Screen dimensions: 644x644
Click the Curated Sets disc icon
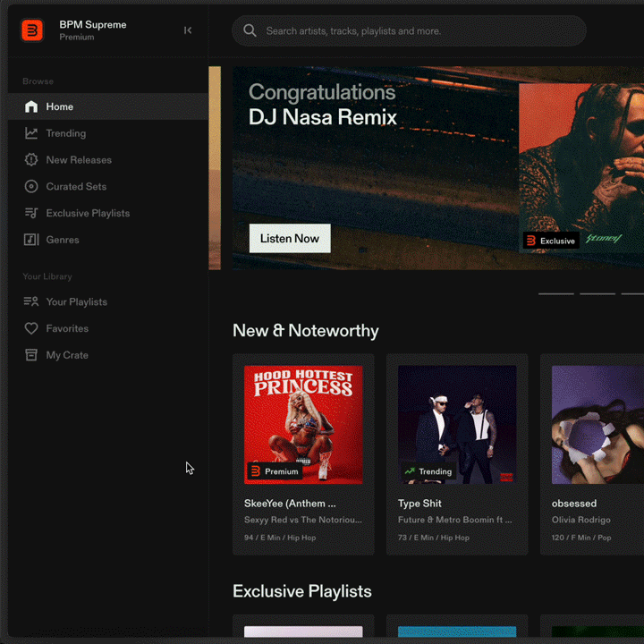coord(31,186)
